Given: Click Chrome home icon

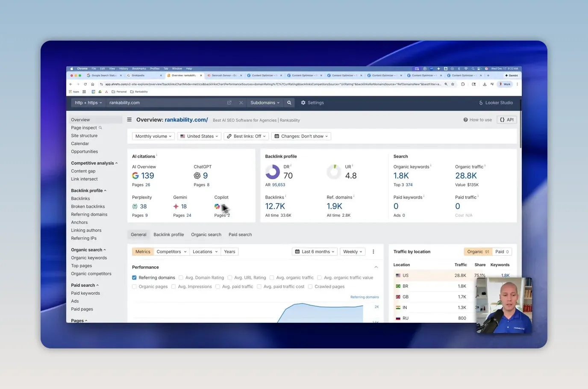Looking at the screenshot, I should pos(92,84).
